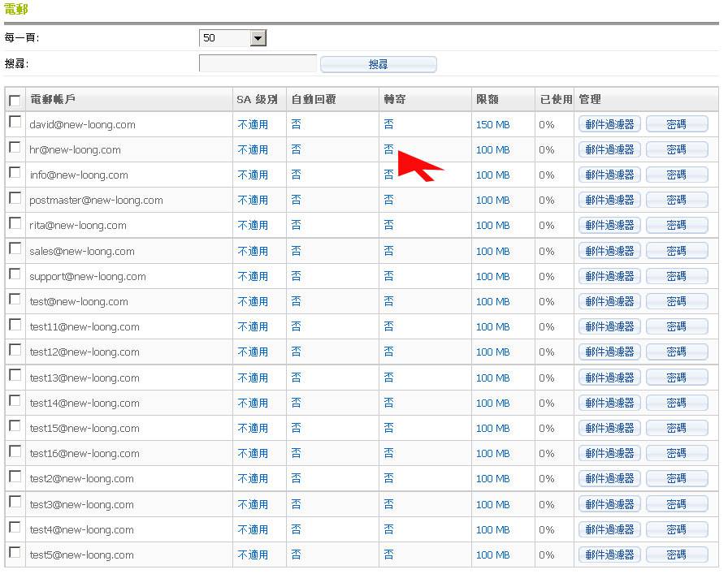Click 密碼 button for test5@new-loong.com
Viewport: 728px width, 574px height.
tap(676, 555)
